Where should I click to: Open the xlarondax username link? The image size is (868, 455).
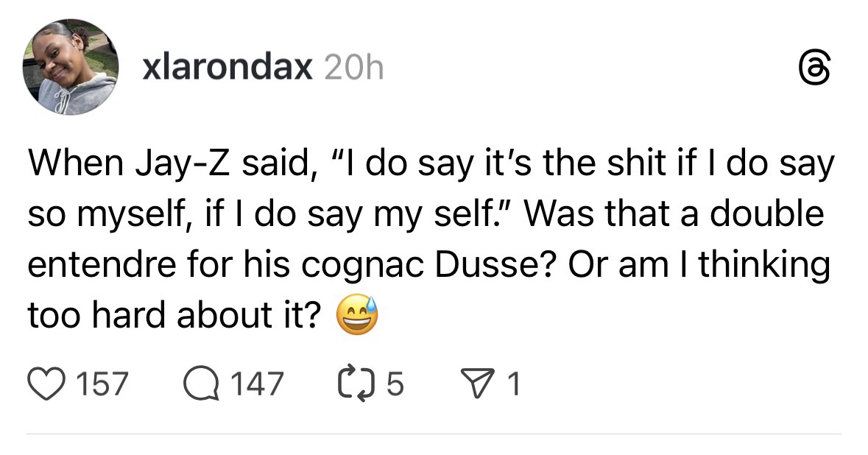(225, 68)
